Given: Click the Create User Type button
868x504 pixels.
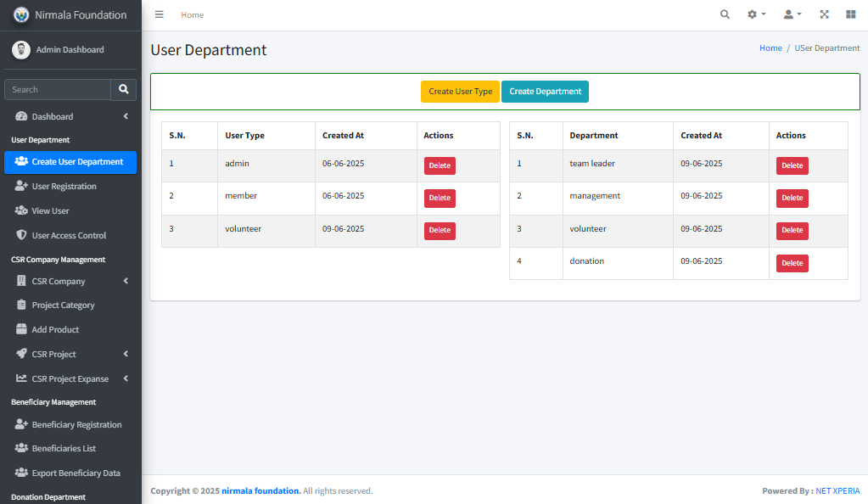Looking at the screenshot, I should 460,92.
